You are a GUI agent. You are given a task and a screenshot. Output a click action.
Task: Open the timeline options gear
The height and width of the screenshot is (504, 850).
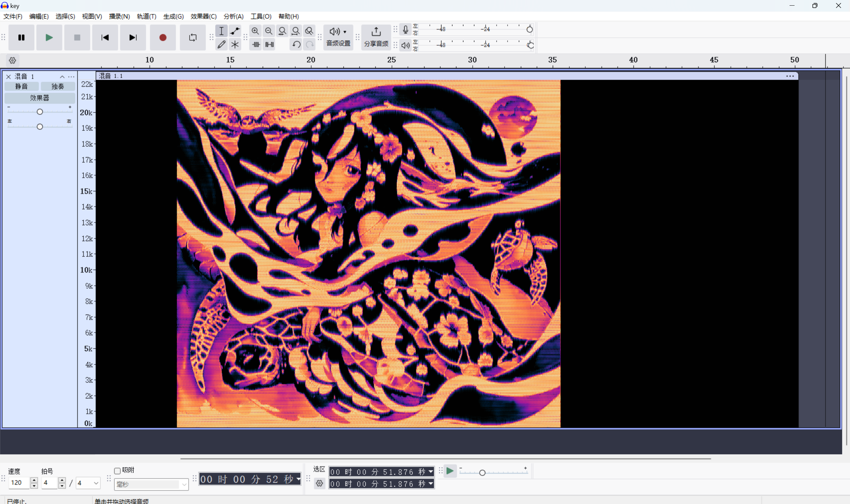pos(13,60)
